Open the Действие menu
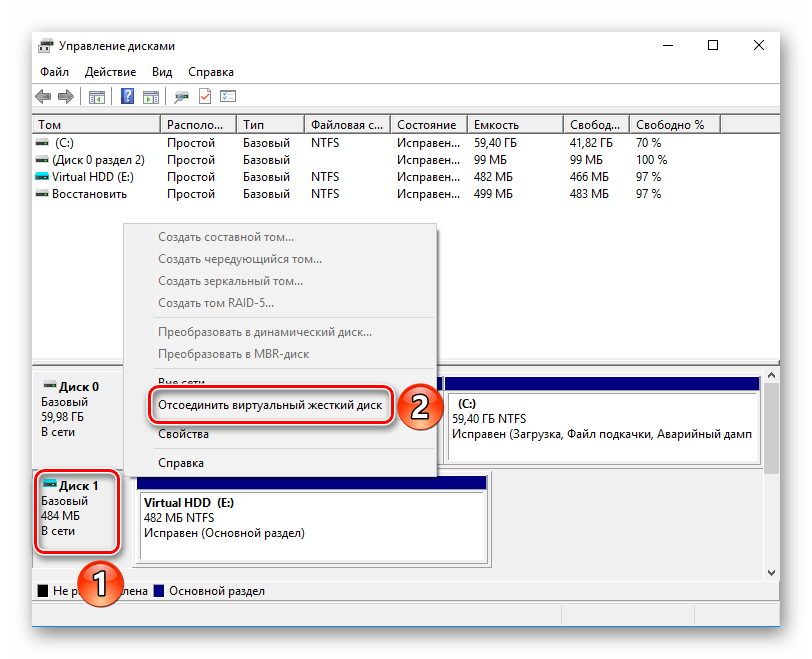812x659 pixels. [x=110, y=71]
